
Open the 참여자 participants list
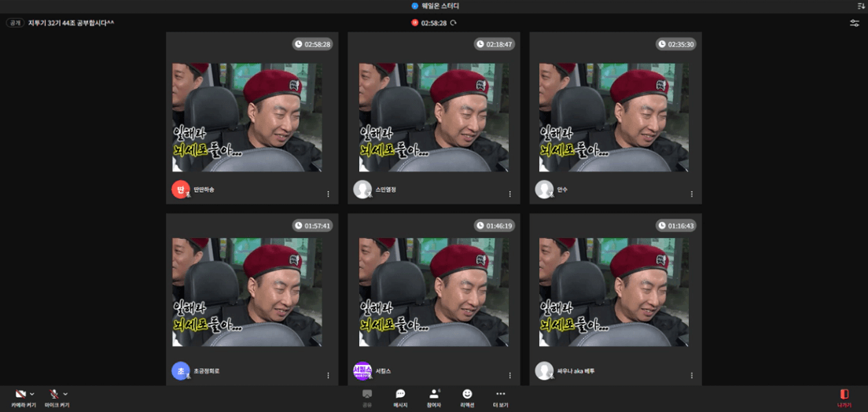434,397
